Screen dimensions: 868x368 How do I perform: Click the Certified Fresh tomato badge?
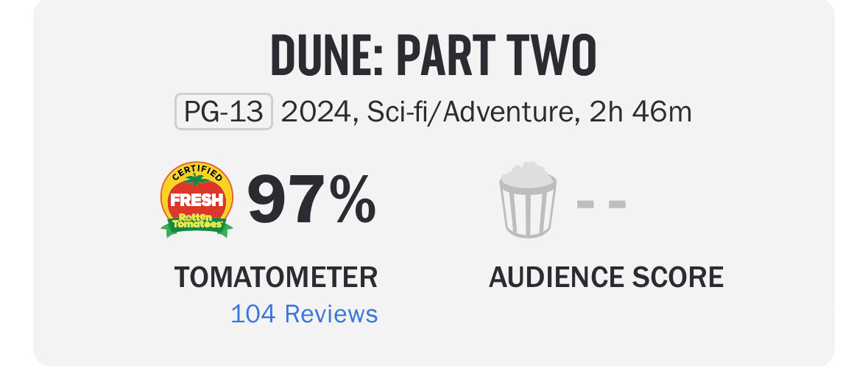tap(197, 200)
